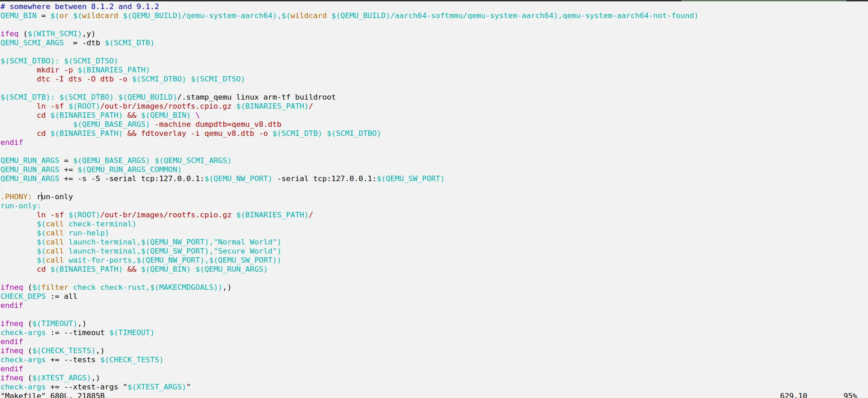The image size is (868, 398).
Task: Click the run-only target label
Action: click(21, 206)
